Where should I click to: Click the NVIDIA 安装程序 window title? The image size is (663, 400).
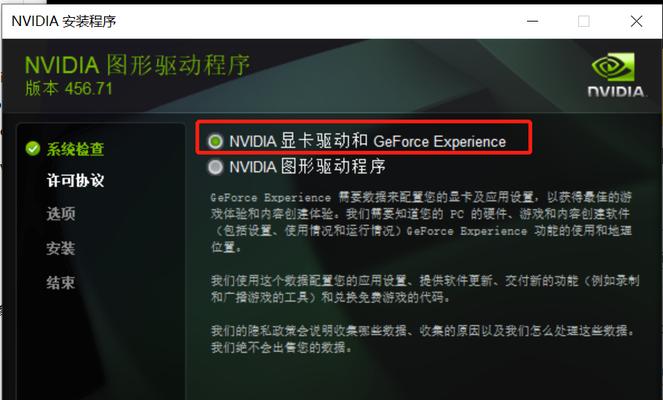pyautogui.click(x=63, y=21)
